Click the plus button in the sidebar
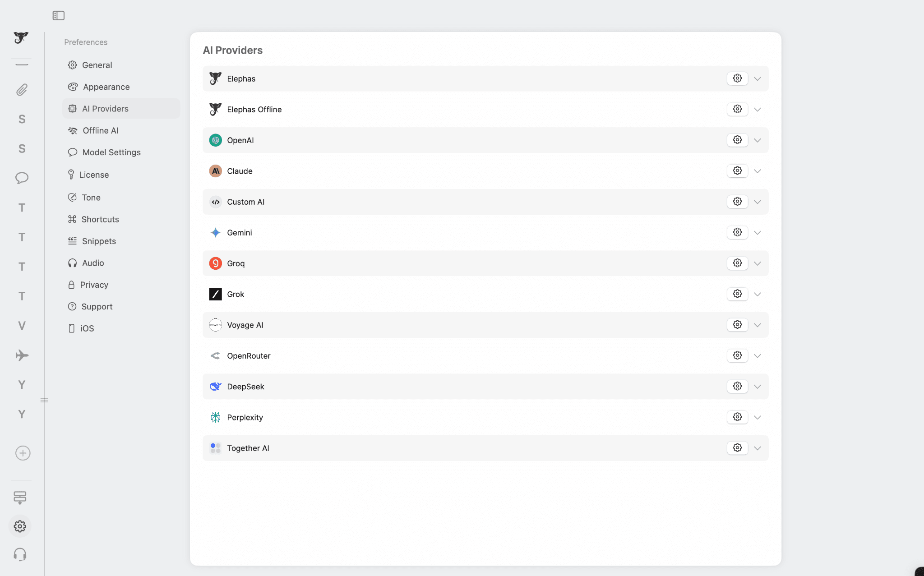This screenshot has width=924, height=576. (x=23, y=453)
